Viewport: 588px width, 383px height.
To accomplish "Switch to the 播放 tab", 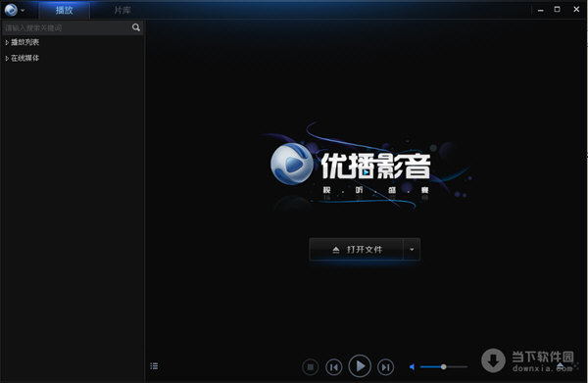I will [x=64, y=10].
